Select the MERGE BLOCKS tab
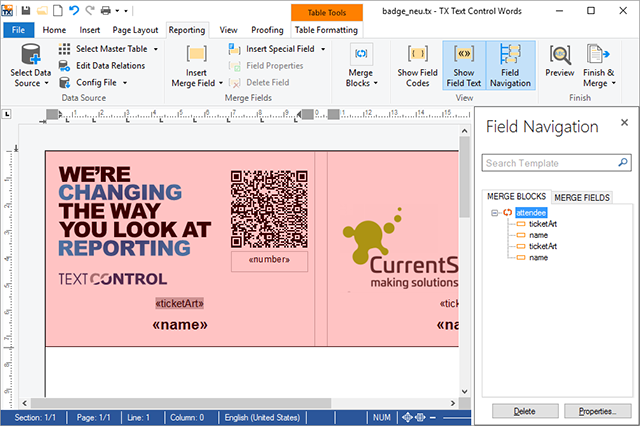This screenshot has width=640, height=426. tap(516, 197)
